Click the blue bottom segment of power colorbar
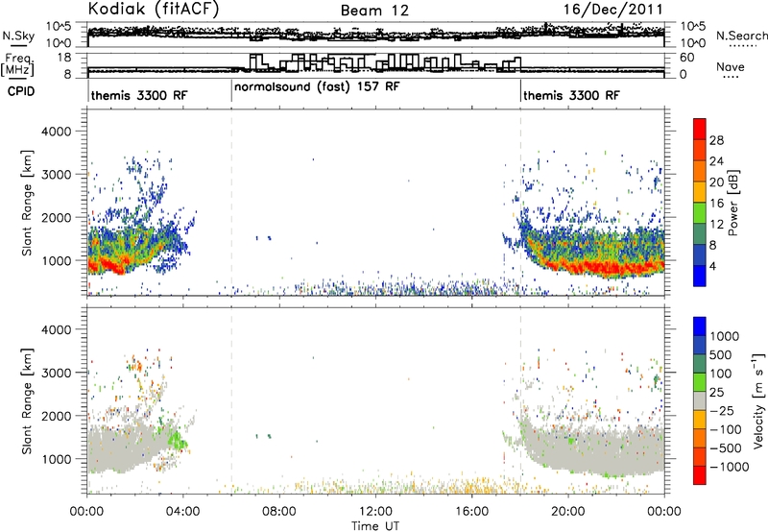The width and height of the screenshot is (768, 532). [x=700, y=276]
